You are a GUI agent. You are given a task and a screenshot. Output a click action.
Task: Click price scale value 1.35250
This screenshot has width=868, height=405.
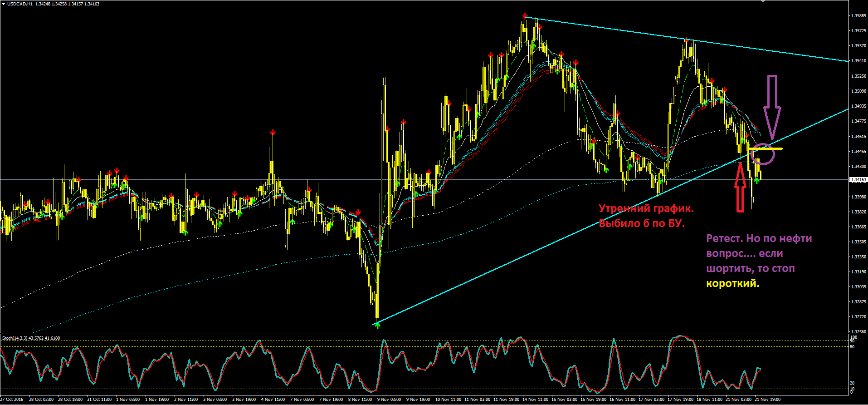858,76
